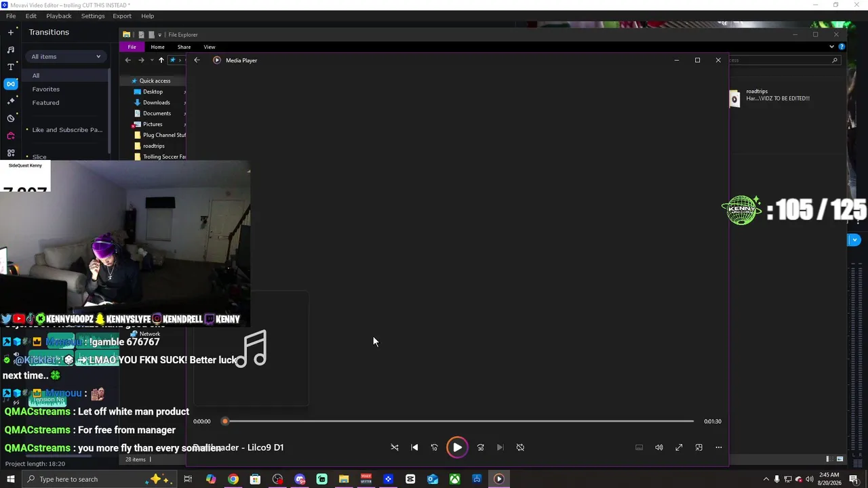
Task: Open the roadtrips folder in sidebar
Action: (x=154, y=146)
